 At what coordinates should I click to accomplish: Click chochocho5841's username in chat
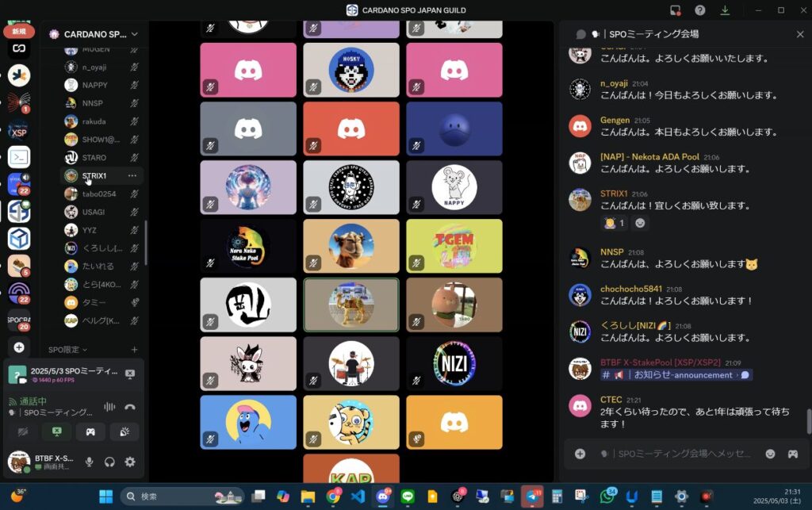click(630, 289)
